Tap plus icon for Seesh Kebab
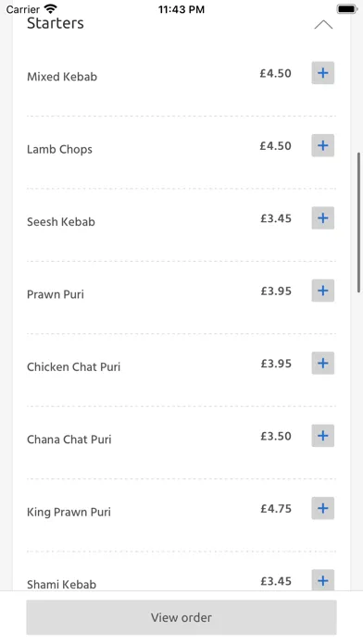Image resolution: width=363 pixels, height=644 pixels. click(x=322, y=218)
